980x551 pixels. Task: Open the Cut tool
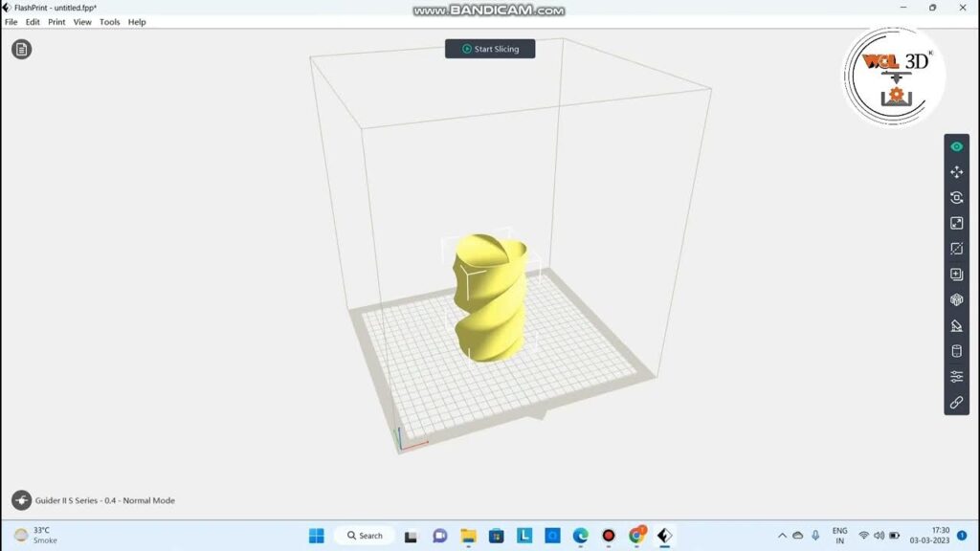(x=956, y=248)
